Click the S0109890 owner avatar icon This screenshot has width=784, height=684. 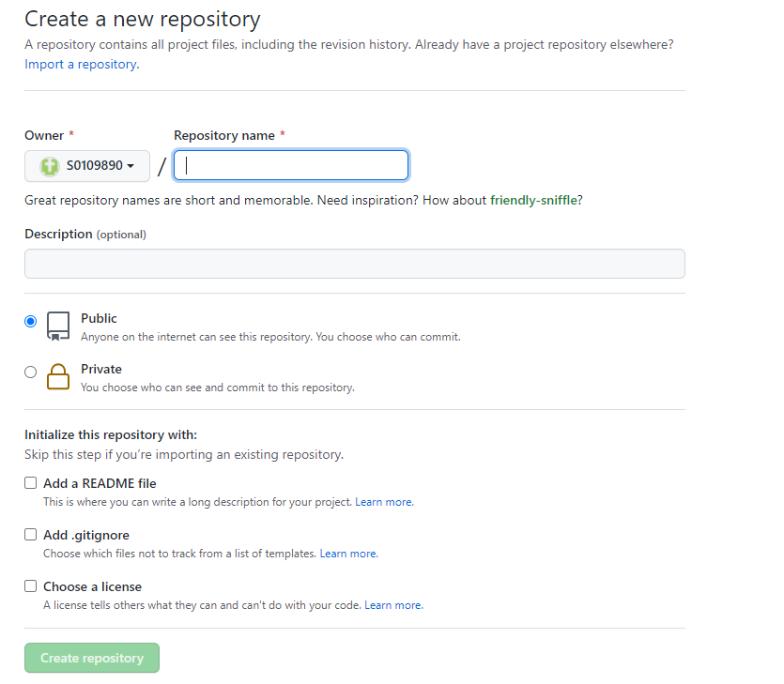[50, 166]
